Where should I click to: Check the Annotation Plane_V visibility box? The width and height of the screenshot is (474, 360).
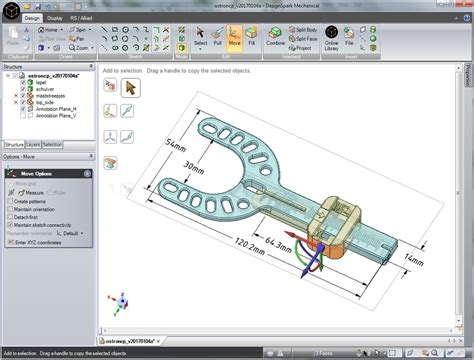coord(23,116)
